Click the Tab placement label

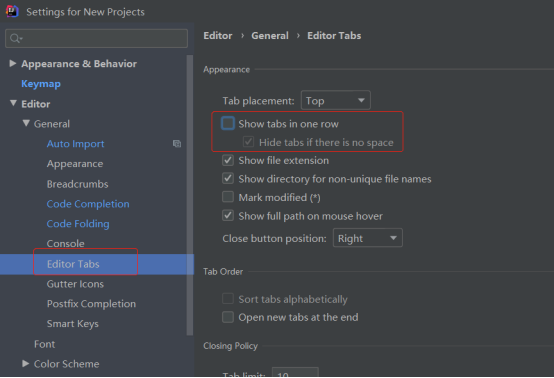[x=258, y=101]
